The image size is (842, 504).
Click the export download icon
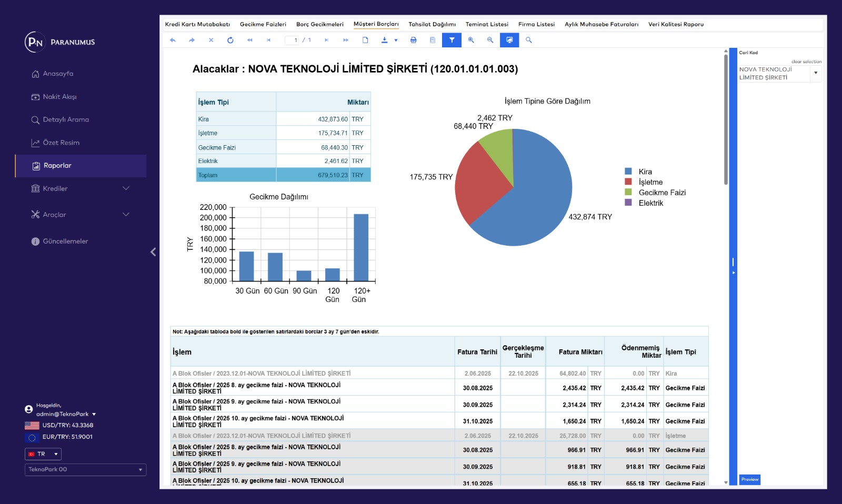[x=385, y=40]
